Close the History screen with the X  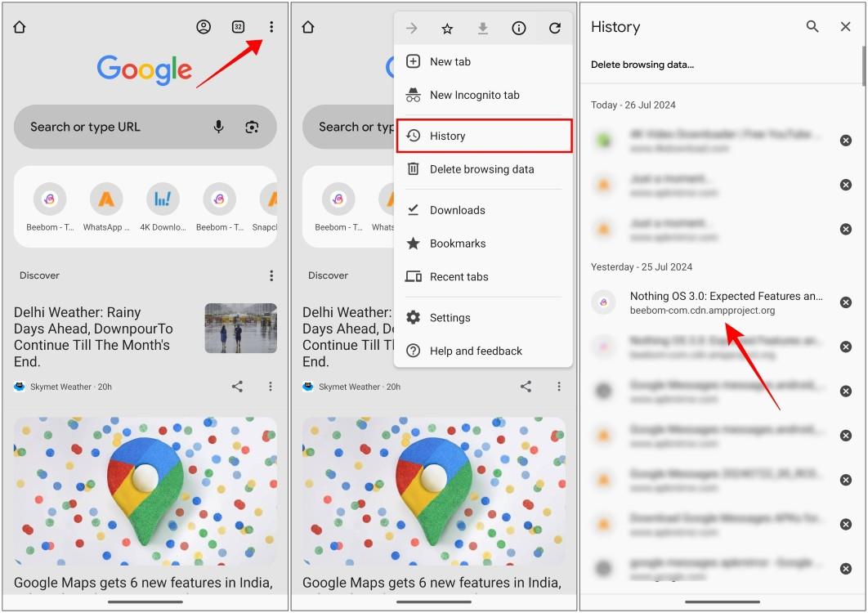click(845, 26)
